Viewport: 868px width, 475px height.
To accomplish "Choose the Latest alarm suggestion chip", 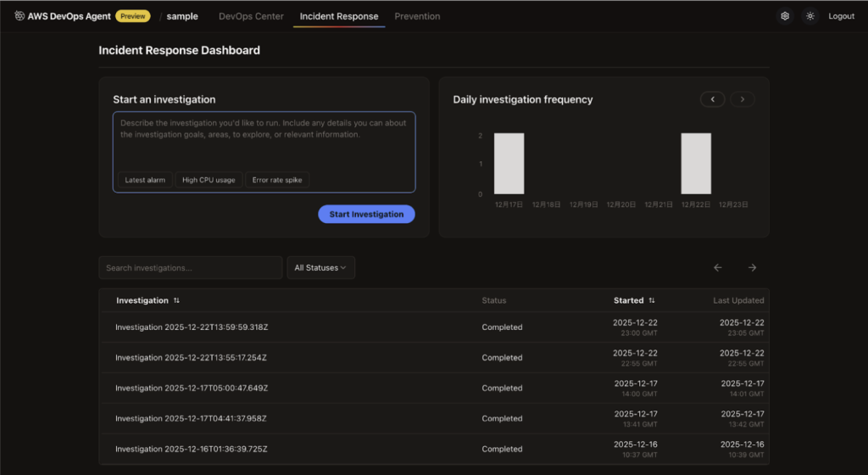I will point(145,180).
